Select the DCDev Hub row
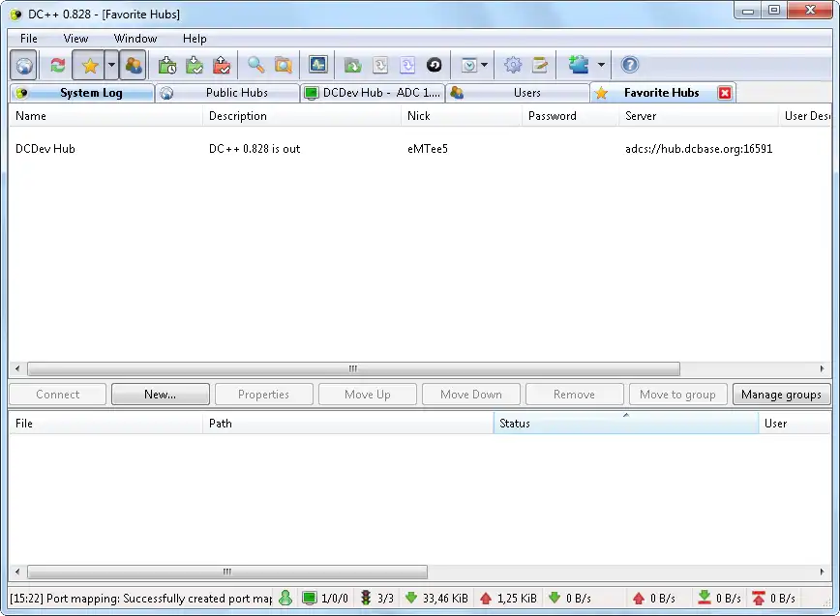 pyautogui.click(x=420, y=149)
